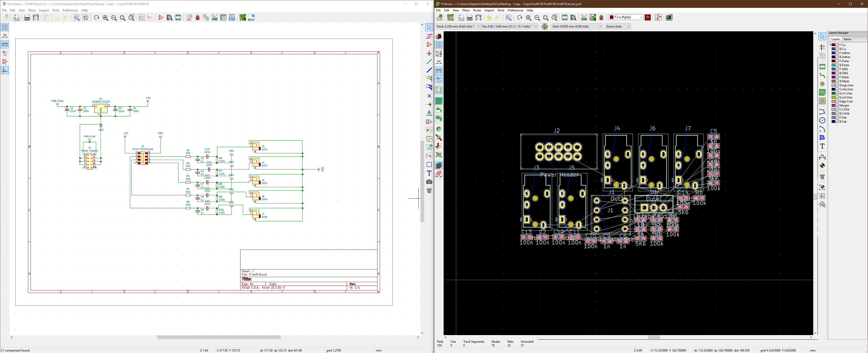The width and height of the screenshot is (868, 353).
Task: Select Place Wire tool in Eeschema sidebar
Action: click(429, 62)
